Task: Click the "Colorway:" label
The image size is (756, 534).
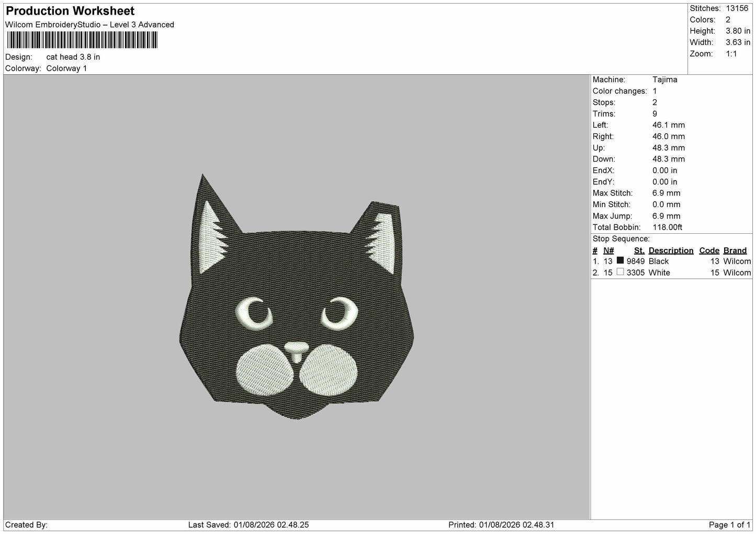Action: pyautogui.click(x=23, y=69)
